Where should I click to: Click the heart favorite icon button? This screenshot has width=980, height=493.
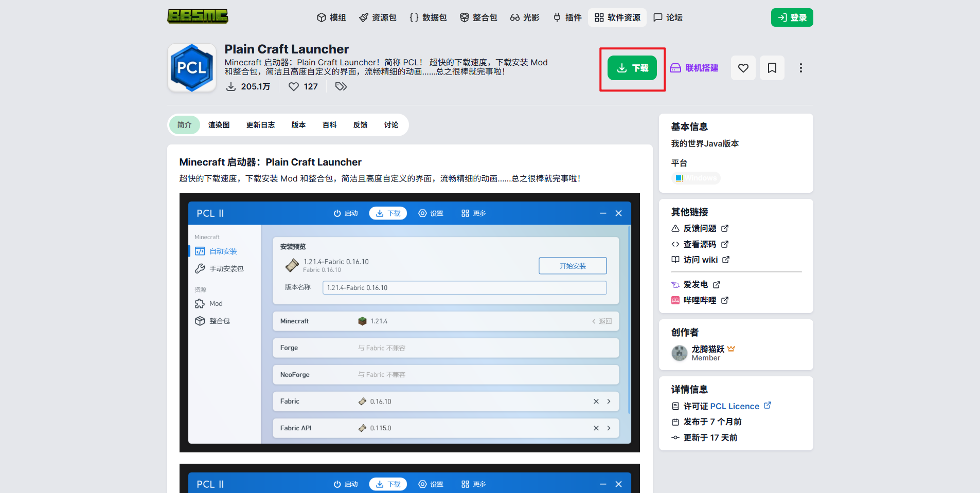pos(743,68)
